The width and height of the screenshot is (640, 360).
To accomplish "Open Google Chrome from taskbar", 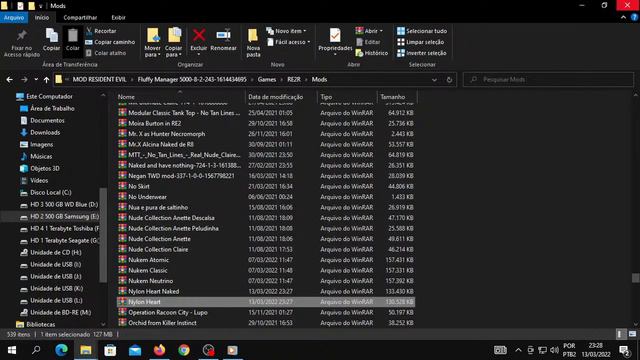I will (184, 350).
